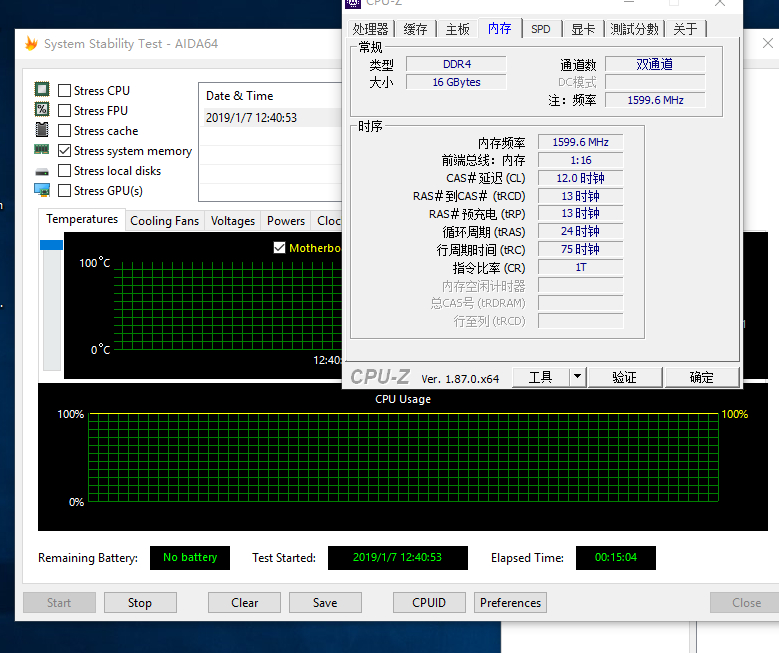Viewport: 779px width, 653px height.
Task: Click the disk drive icon beside Stress local disks
Action: coord(42,172)
